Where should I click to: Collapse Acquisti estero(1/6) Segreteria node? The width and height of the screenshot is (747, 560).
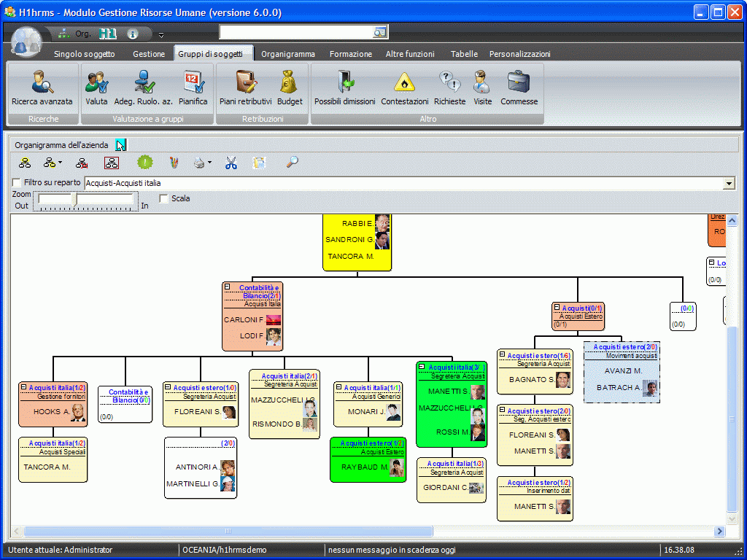[x=502, y=355]
